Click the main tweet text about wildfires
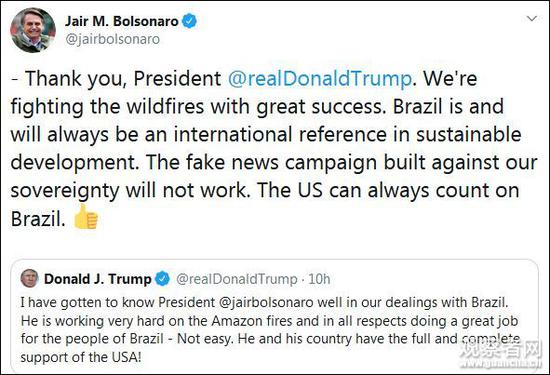The image size is (550, 375). [274, 148]
